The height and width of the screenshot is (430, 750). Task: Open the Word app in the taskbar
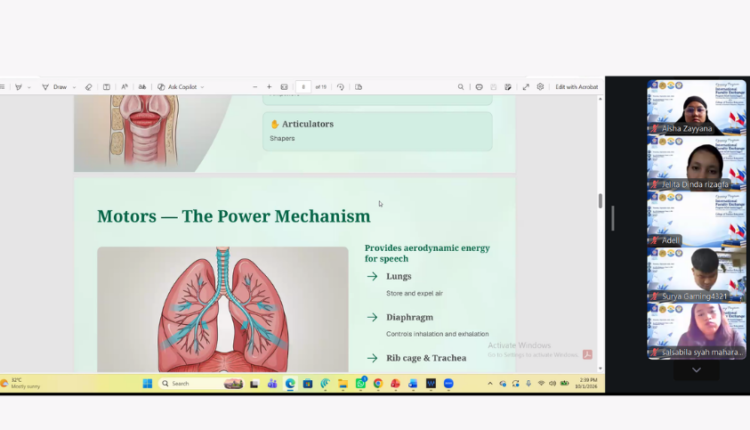tap(431, 384)
